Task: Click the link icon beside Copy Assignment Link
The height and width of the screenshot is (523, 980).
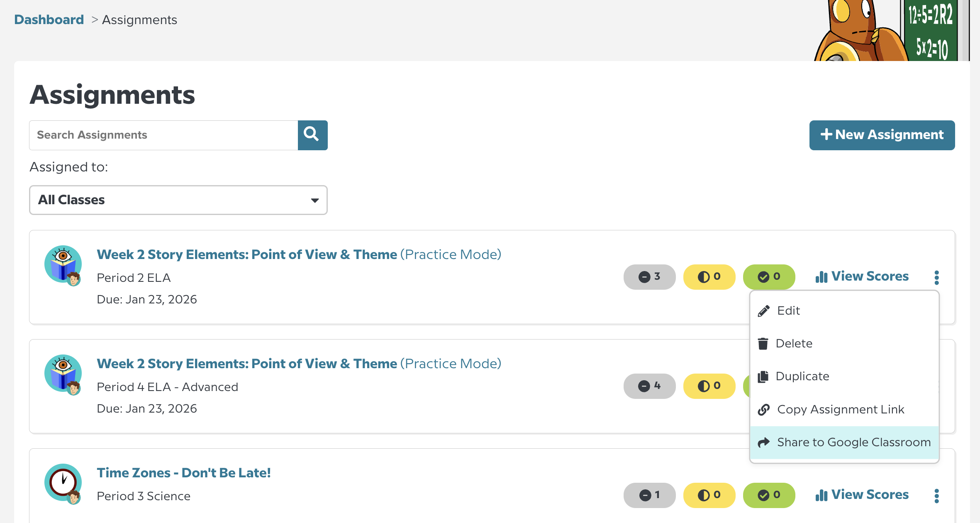Action: [763, 409]
